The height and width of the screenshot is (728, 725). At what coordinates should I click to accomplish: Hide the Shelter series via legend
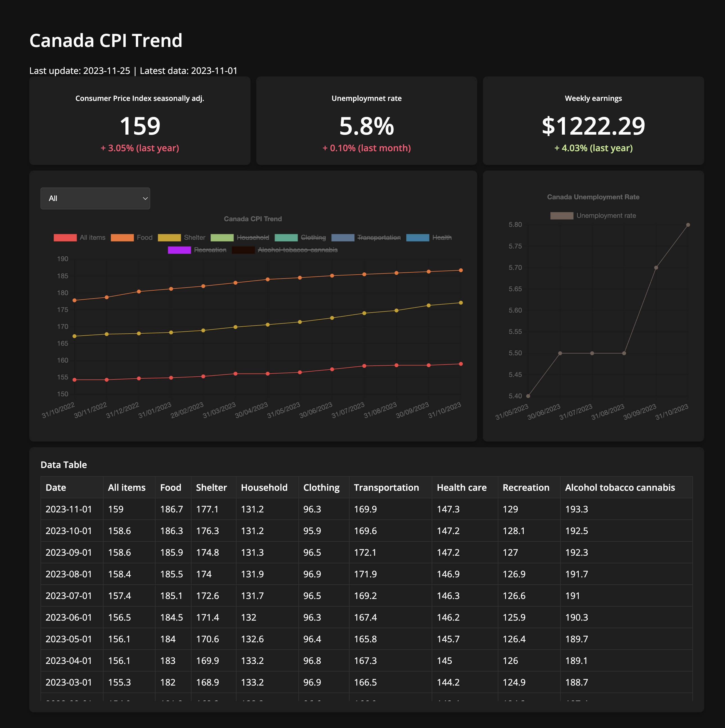point(169,238)
